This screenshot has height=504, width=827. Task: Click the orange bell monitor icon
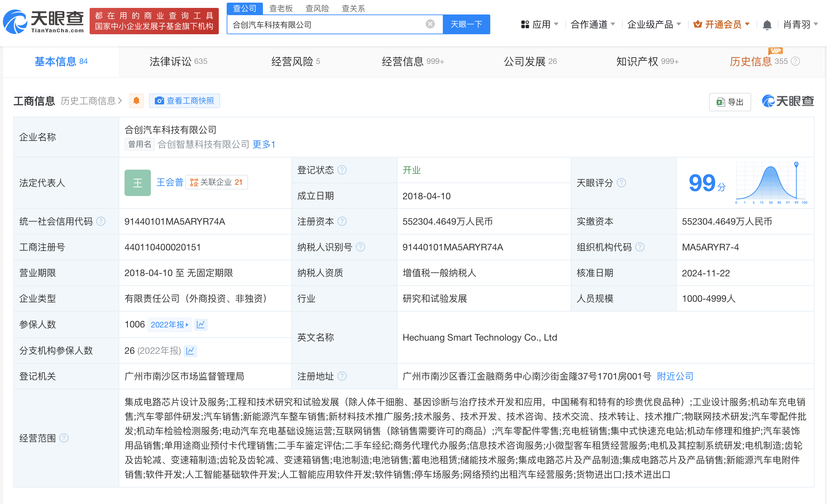click(136, 101)
